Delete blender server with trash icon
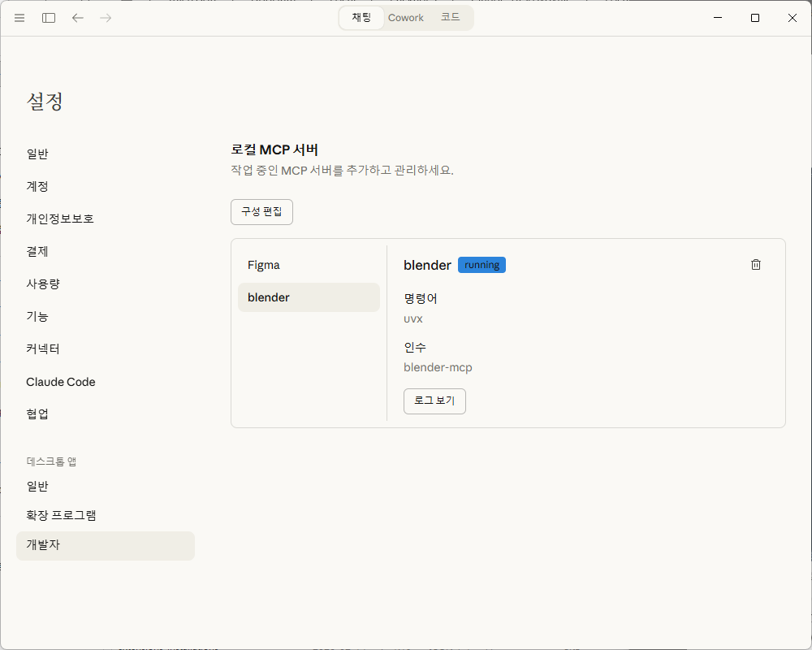The width and height of the screenshot is (812, 650). [x=756, y=265]
